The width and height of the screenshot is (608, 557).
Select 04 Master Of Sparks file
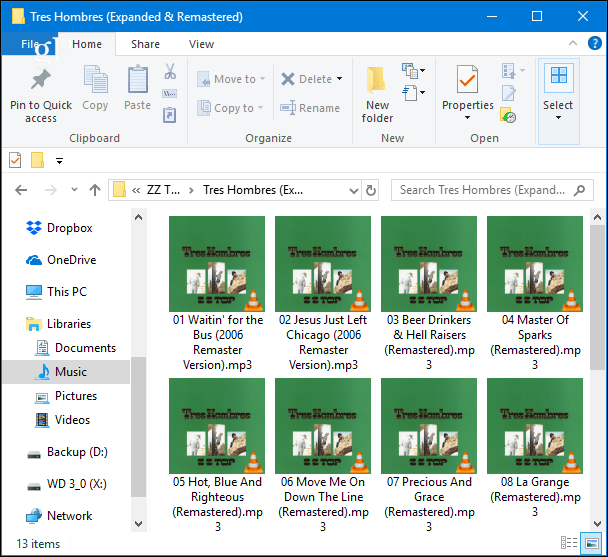pos(535,293)
